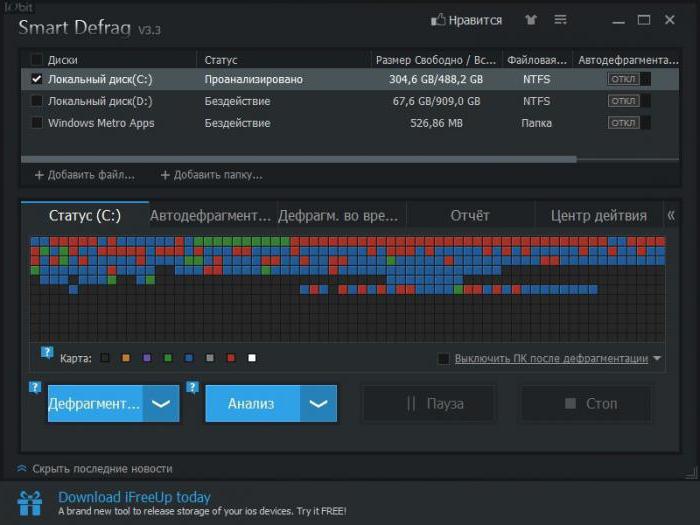Click the 526,86 MB size cell
Image resolution: width=700 pixels, height=525 pixels.
pyautogui.click(x=436, y=123)
